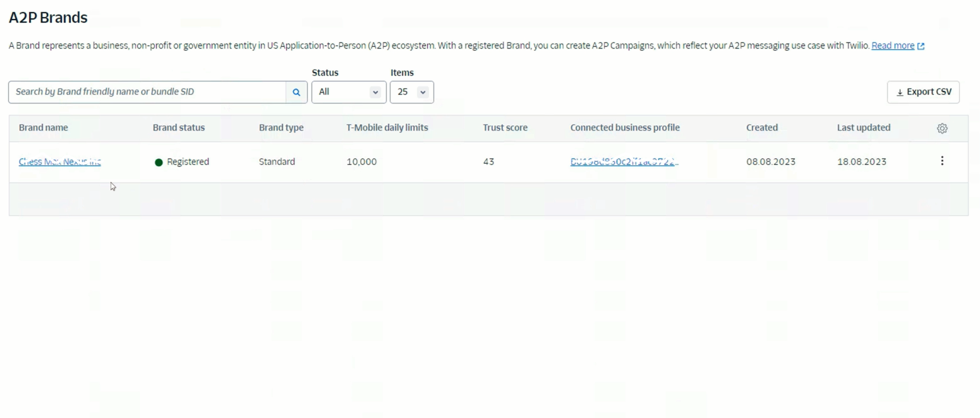Open table column settings gear icon
The image size is (980, 418).
tap(941, 128)
